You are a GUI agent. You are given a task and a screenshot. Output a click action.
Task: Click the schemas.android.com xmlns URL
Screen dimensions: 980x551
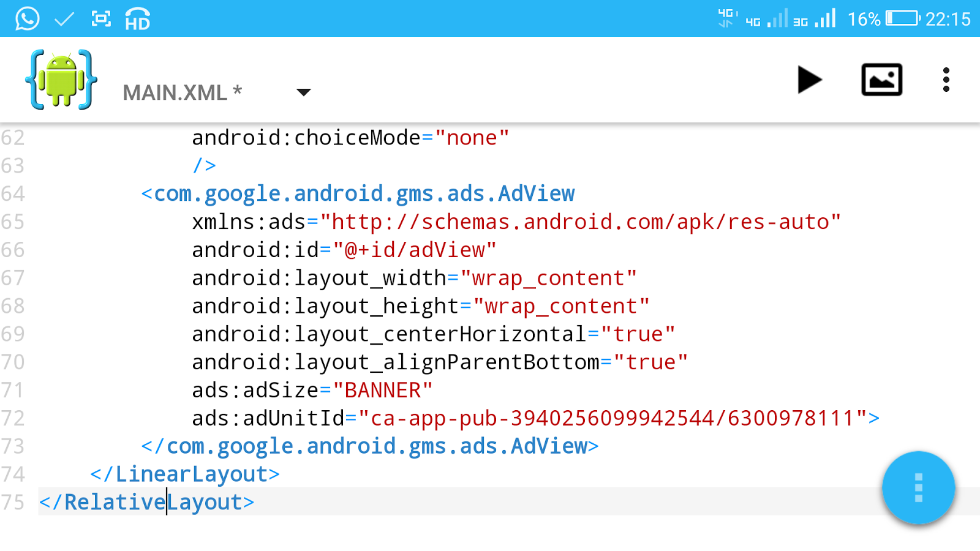(582, 222)
